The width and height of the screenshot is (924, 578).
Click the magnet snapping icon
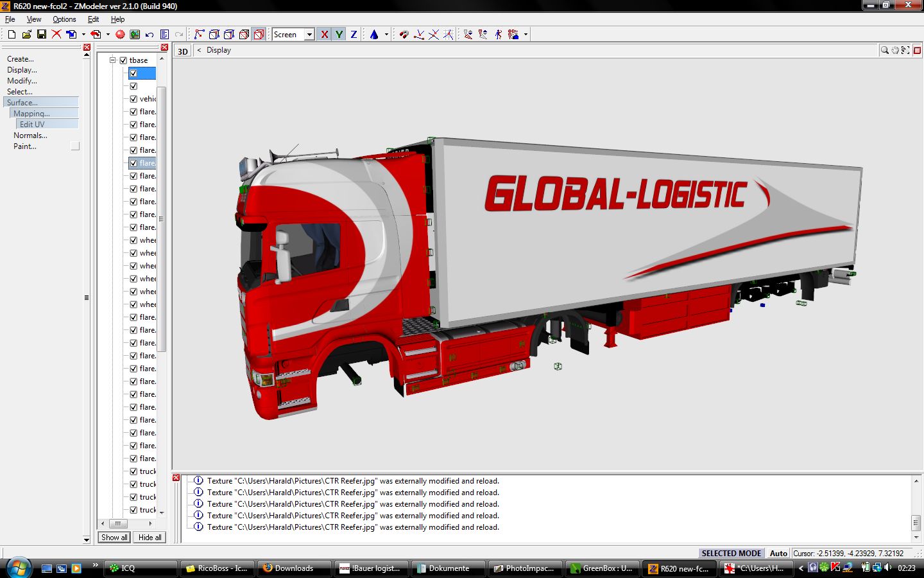tap(404, 34)
